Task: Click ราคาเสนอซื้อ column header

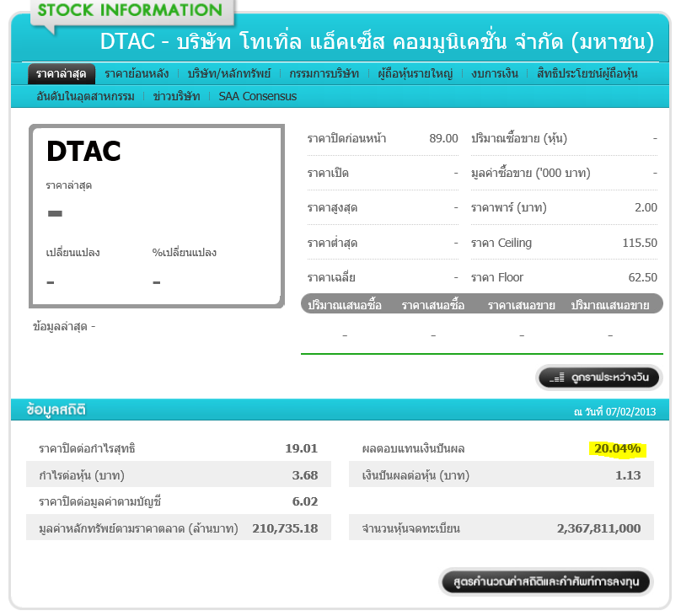Action: 432,305
